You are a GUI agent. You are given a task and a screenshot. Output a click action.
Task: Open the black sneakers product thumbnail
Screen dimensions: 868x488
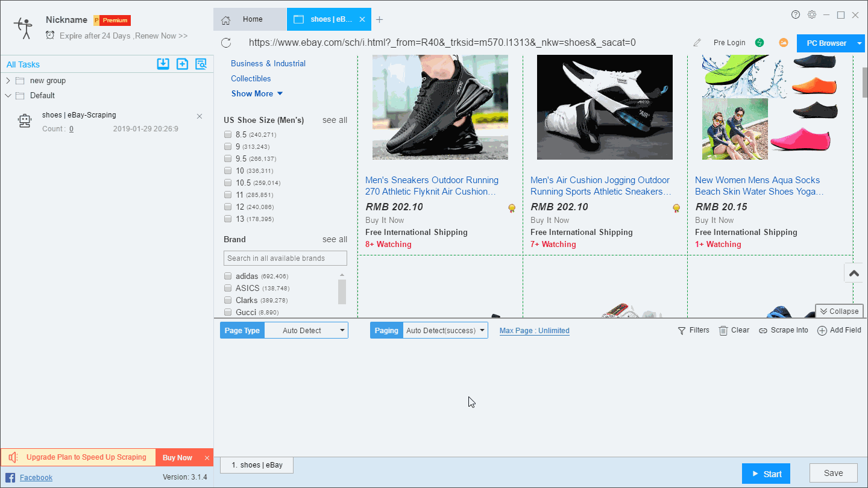tap(440, 107)
